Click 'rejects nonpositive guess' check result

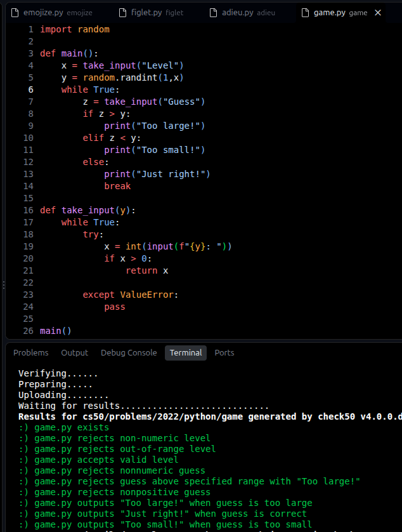[x=115, y=493]
